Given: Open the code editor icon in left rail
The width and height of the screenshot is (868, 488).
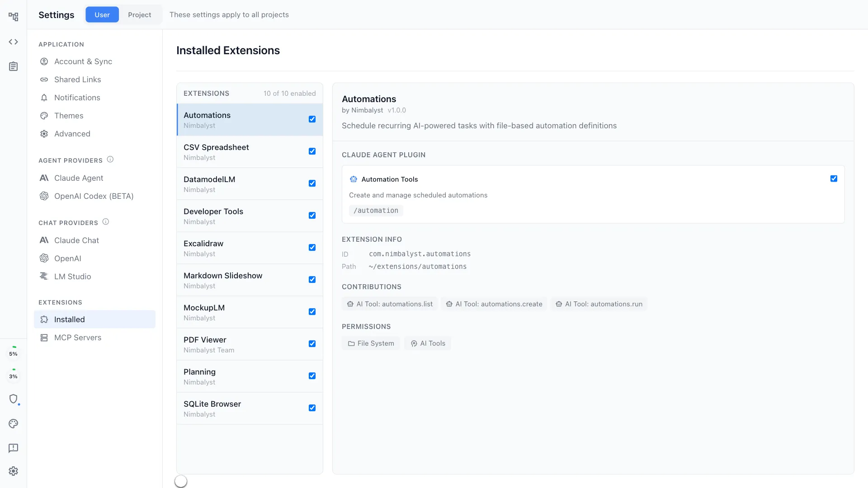Looking at the screenshot, I should click(x=13, y=42).
